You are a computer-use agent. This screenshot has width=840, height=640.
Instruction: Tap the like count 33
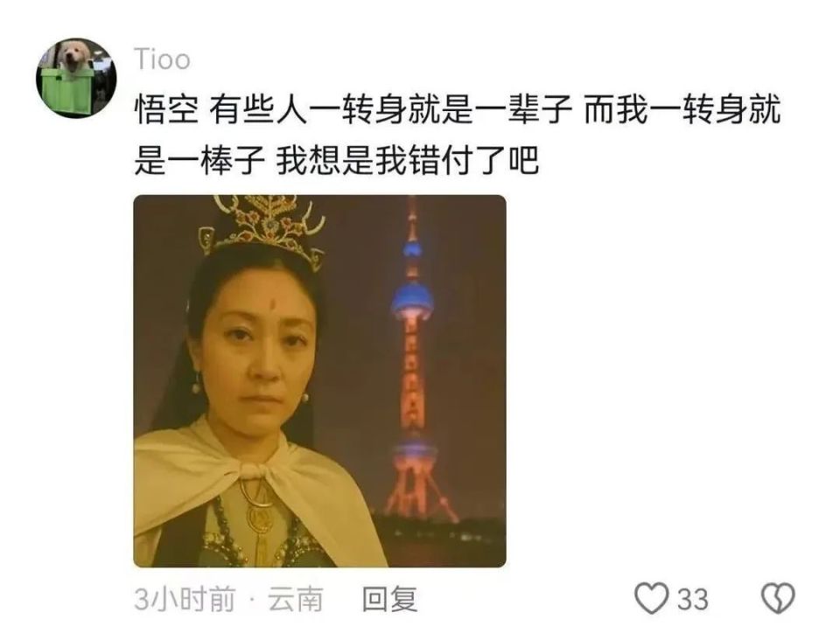pos(693,599)
